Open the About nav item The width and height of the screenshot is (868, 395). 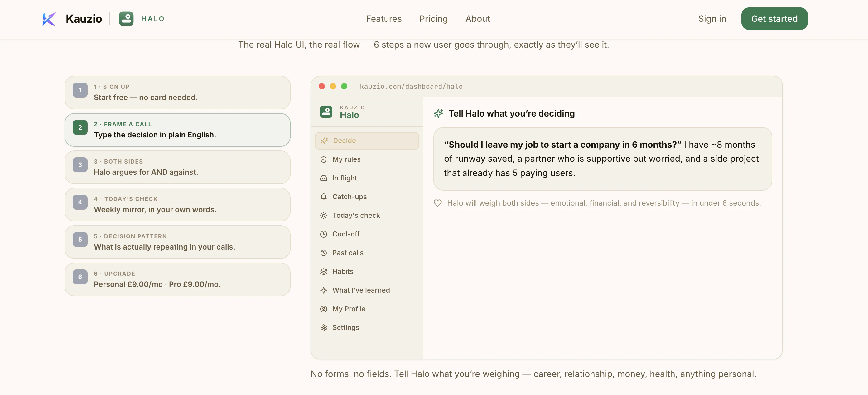pyautogui.click(x=477, y=19)
